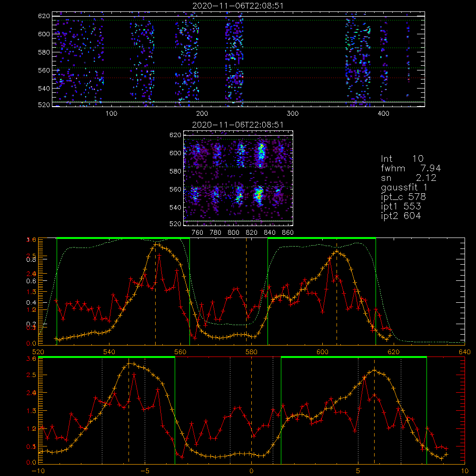Click the timestamp title above the small middle image
The width and height of the screenshot is (476, 476).
[x=238, y=125]
